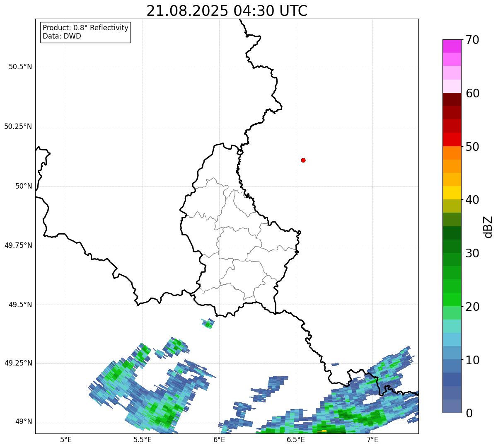Pick the darkest green colorbar segment near 34
Screen dimensions: 498x448
point(452,233)
